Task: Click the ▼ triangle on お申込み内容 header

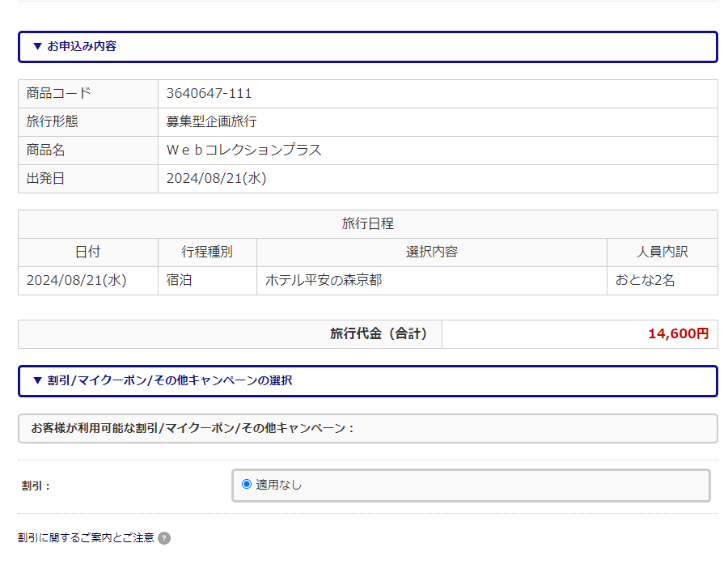Action: (x=36, y=47)
